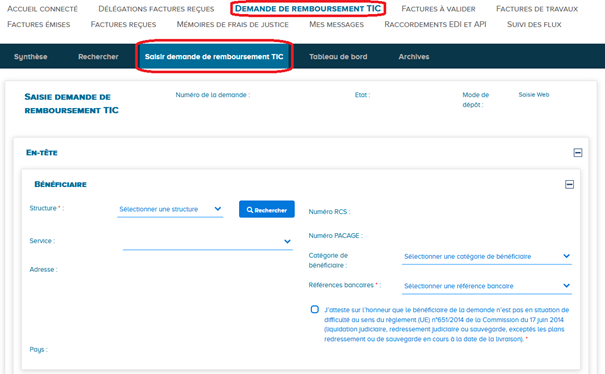Image resolution: width=605 pixels, height=374 pixels.
Task: Open Demande de remboursement TIC menu
Action: [x=308, y=8]
